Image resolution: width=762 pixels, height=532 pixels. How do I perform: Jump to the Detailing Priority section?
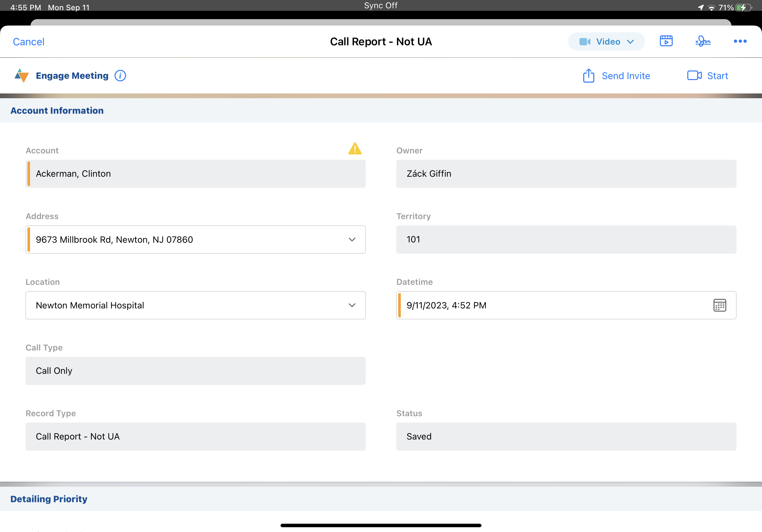point(49,499)
